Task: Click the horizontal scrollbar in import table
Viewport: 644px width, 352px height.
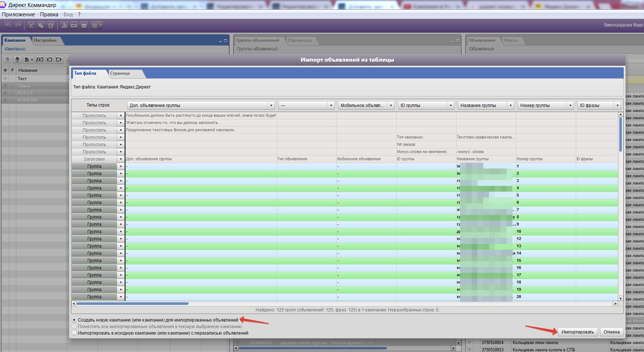Action: [x=132, y=304]
